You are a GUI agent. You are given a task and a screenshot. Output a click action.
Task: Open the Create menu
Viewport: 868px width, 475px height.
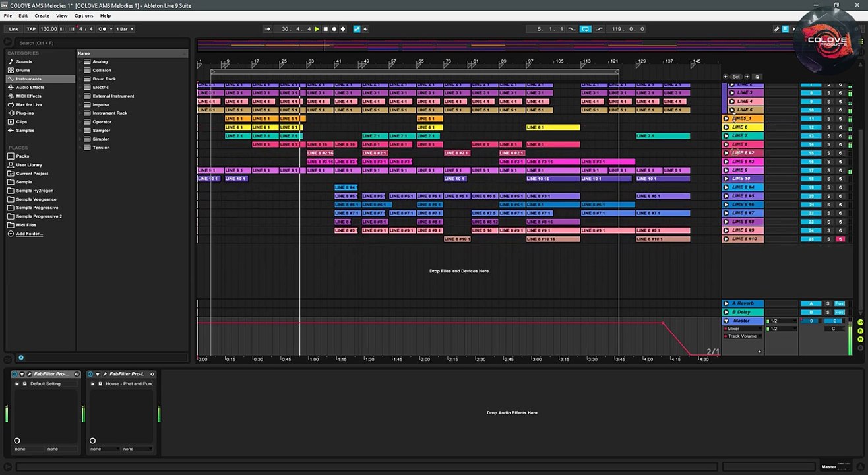42,16
